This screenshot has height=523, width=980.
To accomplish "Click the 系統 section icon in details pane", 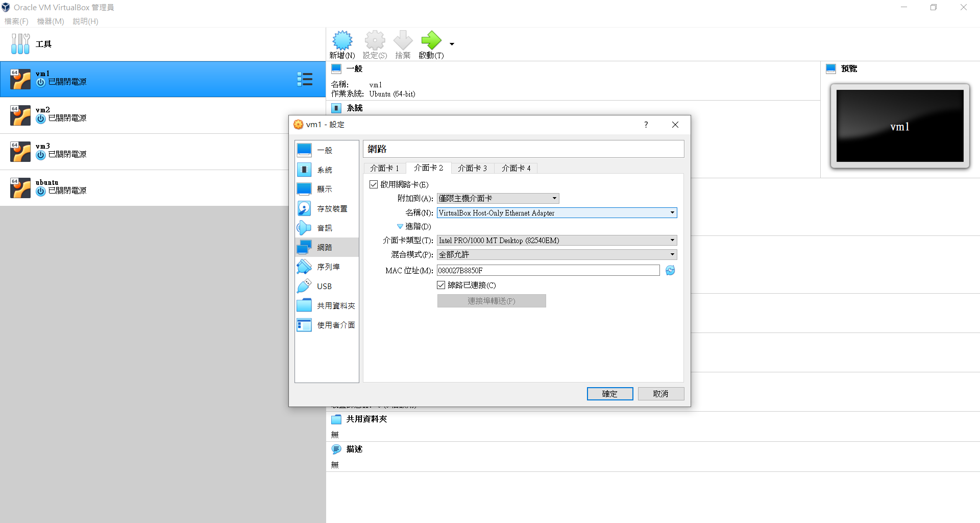I will (x=336, y=108).
